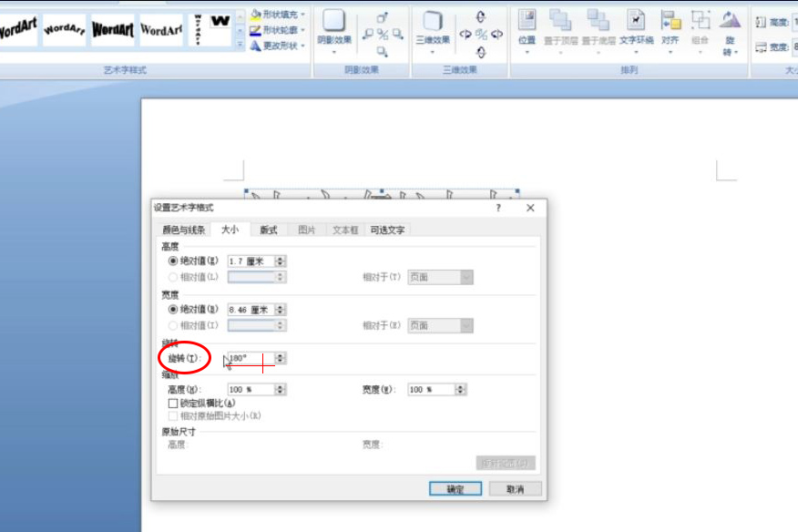798x532 pixels.
Task: Choose the heavy W WordArt style
Action: (220, 21)
